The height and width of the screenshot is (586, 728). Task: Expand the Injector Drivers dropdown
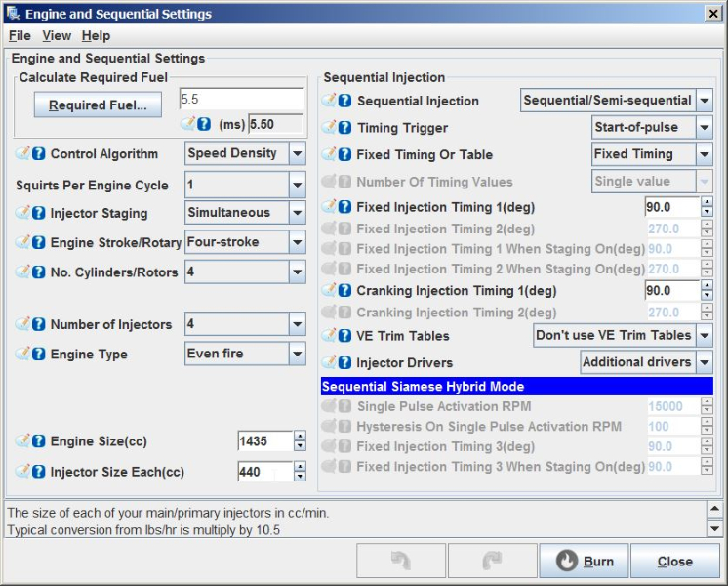coord(704,362)
